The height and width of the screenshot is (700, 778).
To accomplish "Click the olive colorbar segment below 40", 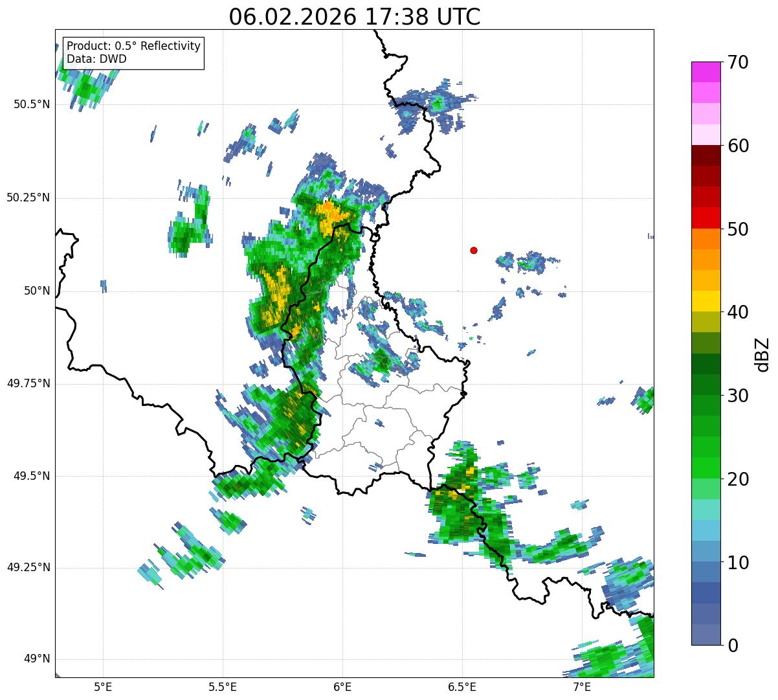I will [706, 322].
